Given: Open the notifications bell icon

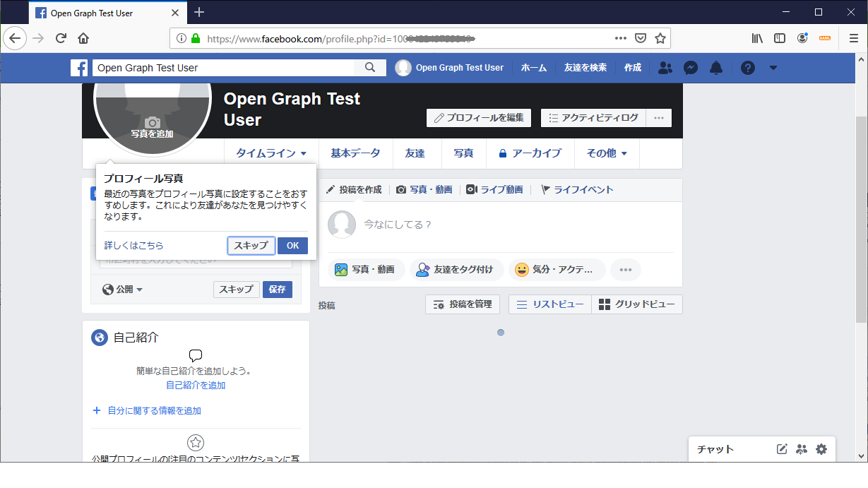Looking at the screenshot, I should coord(715,67).
